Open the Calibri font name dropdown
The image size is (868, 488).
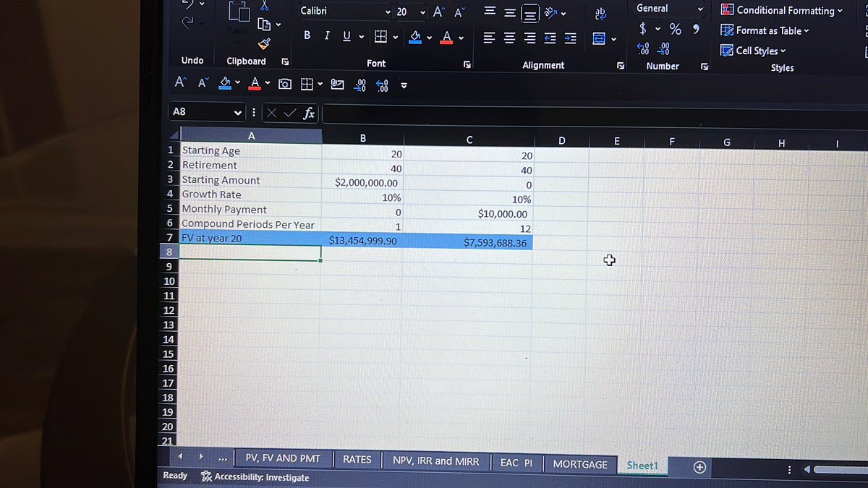tap(388, 12)
